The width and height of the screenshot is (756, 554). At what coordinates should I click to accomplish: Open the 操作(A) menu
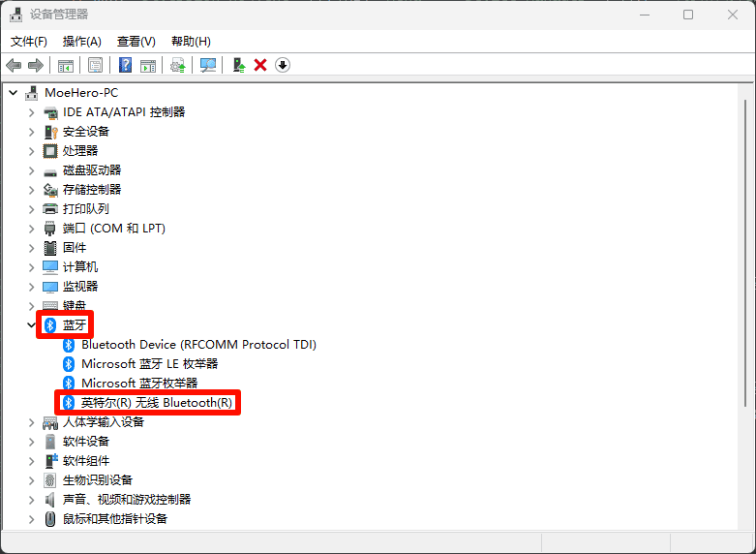(82, 42)
